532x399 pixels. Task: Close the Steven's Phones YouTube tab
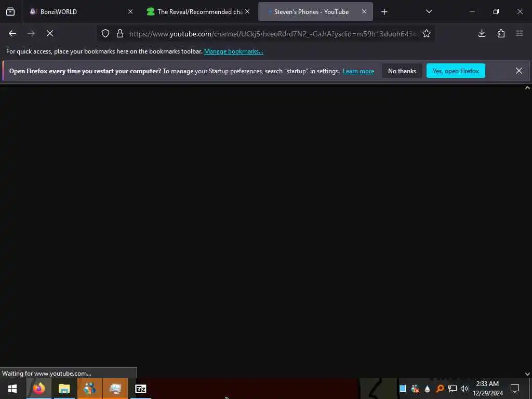coord(364,11)
